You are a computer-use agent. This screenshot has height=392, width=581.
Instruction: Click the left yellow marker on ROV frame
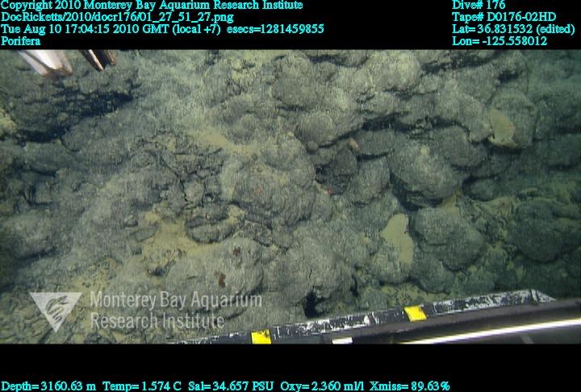(x=261, y=337)
